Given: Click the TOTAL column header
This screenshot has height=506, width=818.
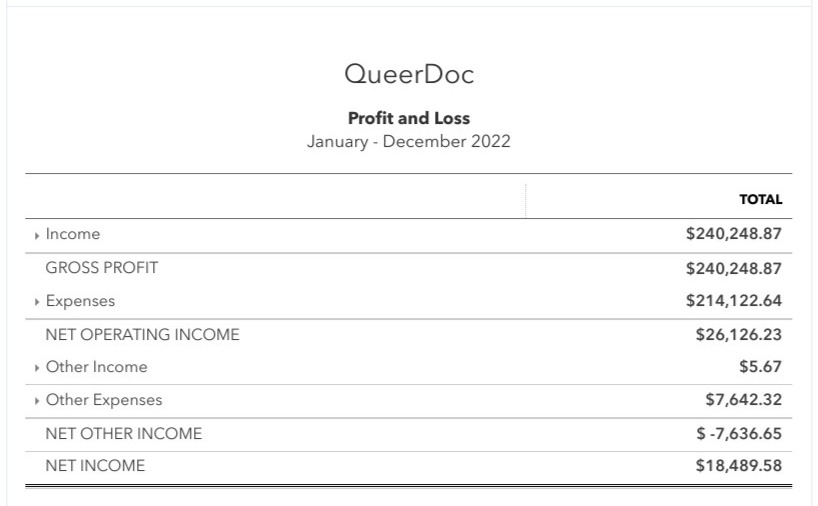Looking at the screenshot, I should click(760, 200).
